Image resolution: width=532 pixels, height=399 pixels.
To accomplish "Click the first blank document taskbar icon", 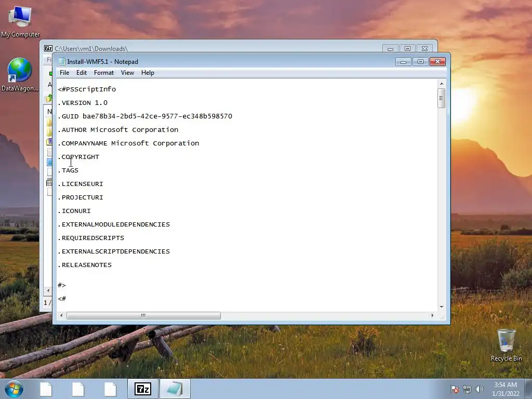I will 46,389.
